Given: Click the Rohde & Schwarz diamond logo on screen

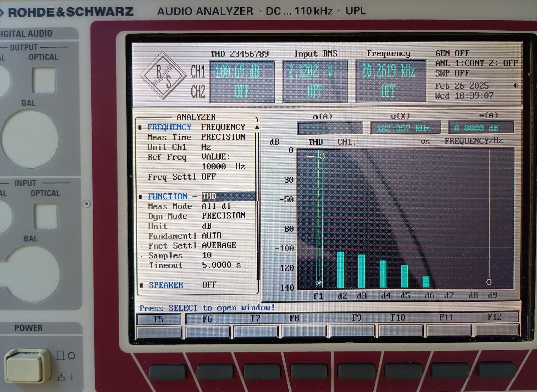Looking at the screenshot, I should pyautogui.click(x=163, y=76).
